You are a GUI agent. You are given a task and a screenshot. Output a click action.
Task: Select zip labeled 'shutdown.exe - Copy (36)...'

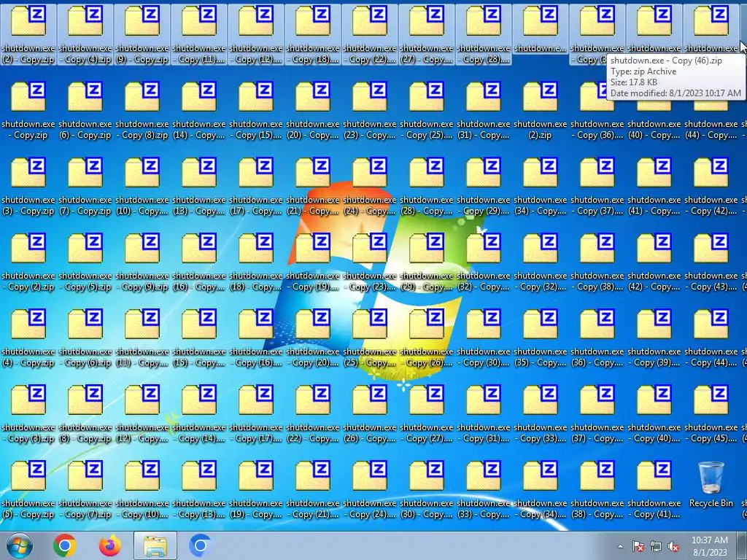[597, 111]
